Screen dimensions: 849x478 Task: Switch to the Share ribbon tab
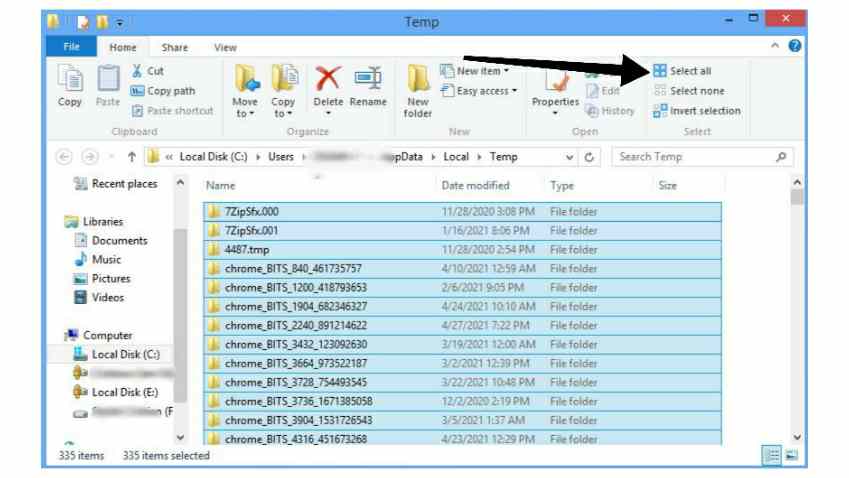point(174,48)
